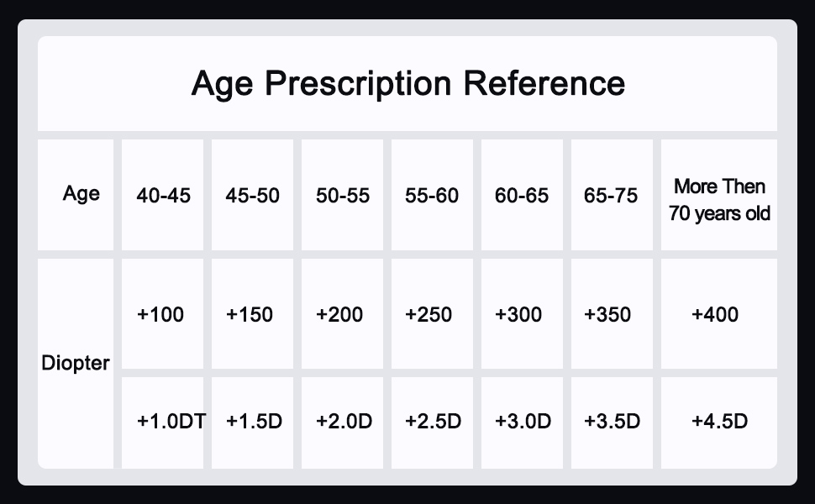Screen dimensions: 815x504
Task: Choose the 50-55 age cell
Action: 343,196
